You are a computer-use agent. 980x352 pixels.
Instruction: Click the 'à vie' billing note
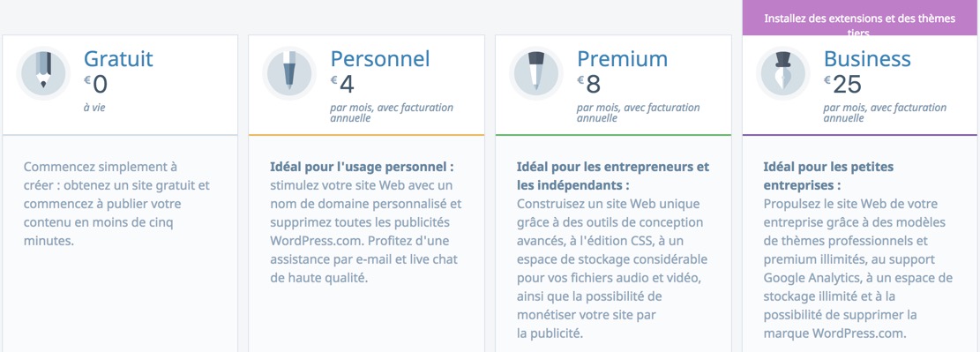click(94, 108)
